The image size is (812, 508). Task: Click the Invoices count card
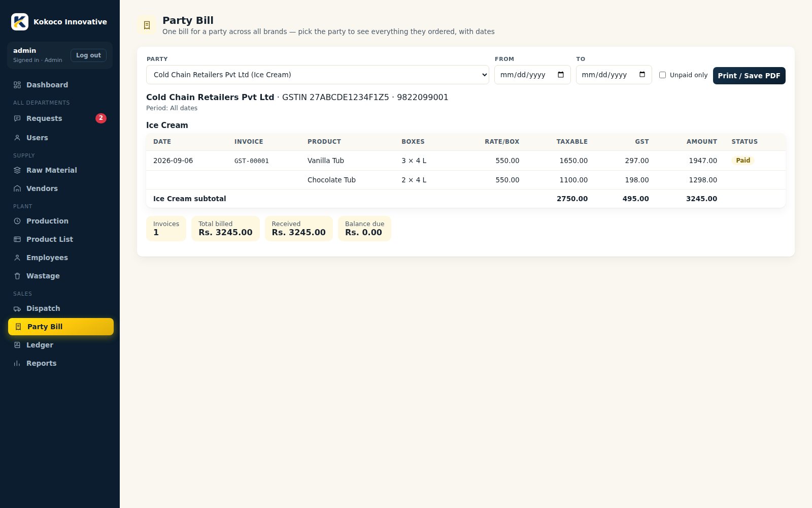pyautogui.click(x=166, y=229)
